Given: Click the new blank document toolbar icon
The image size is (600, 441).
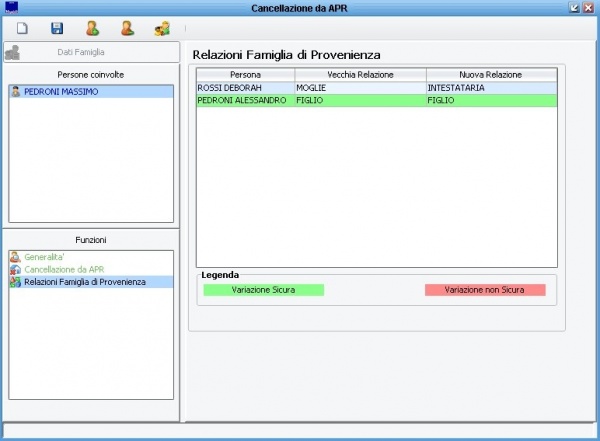Looking at the screenshot, I should coord(22,28).
